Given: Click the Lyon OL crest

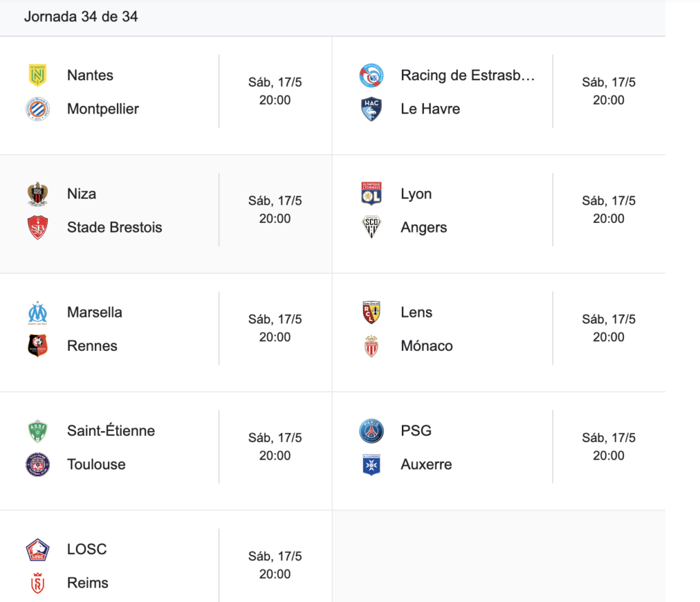Looking at the screenshot, I should tap(371, 194).
